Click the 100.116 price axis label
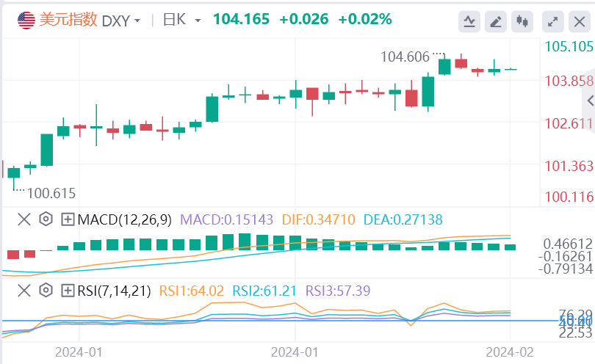Image resolution: width=595 pixels, height=364 pixels. coord(569,197)
